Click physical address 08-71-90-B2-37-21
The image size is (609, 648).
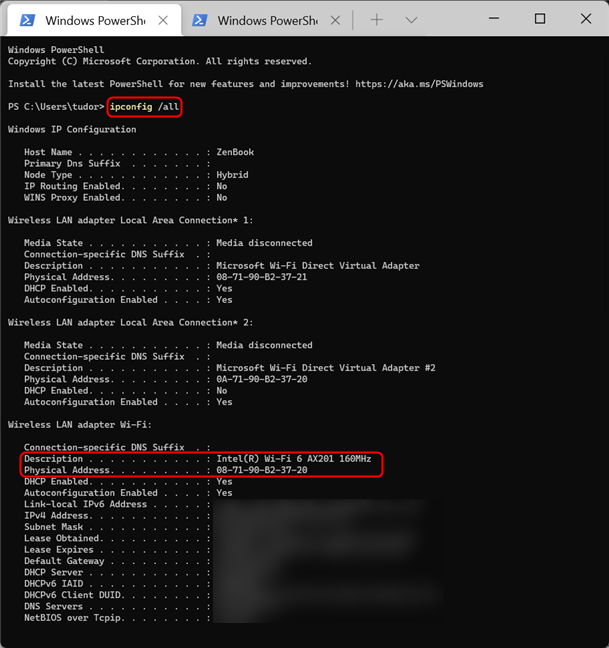click(262, 277)
